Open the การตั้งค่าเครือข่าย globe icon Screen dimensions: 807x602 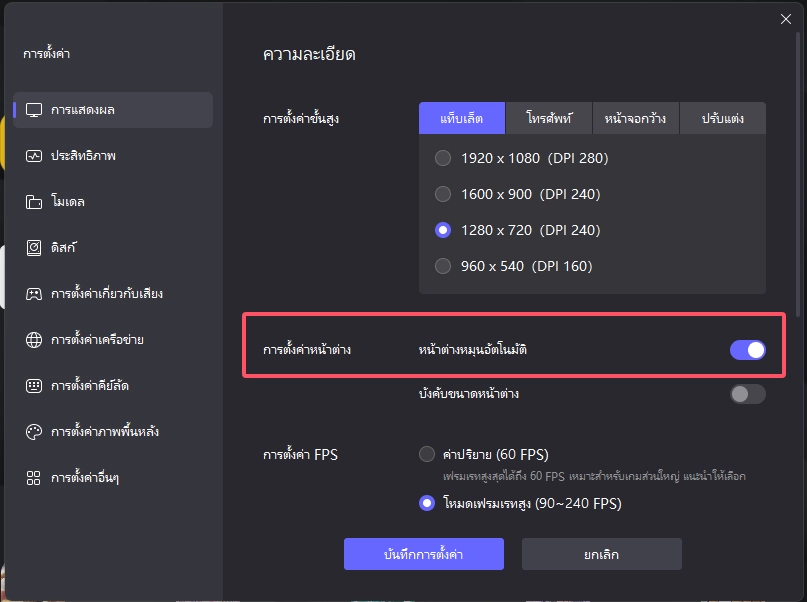(34, 340)
